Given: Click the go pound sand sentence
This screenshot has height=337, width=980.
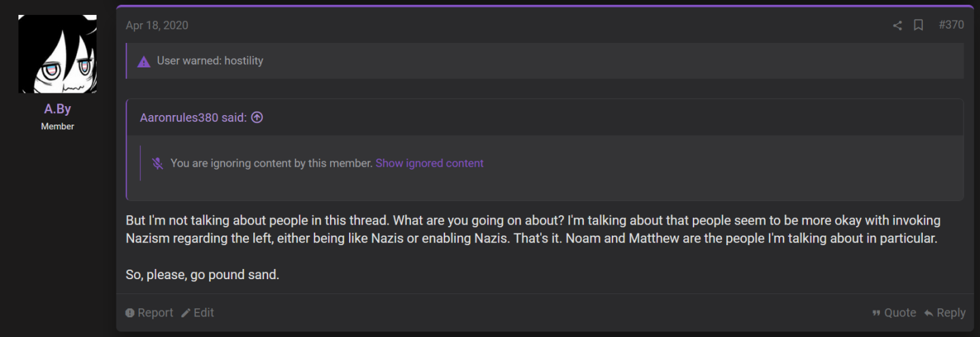Looking at the screenshot, I should [203, 276].
